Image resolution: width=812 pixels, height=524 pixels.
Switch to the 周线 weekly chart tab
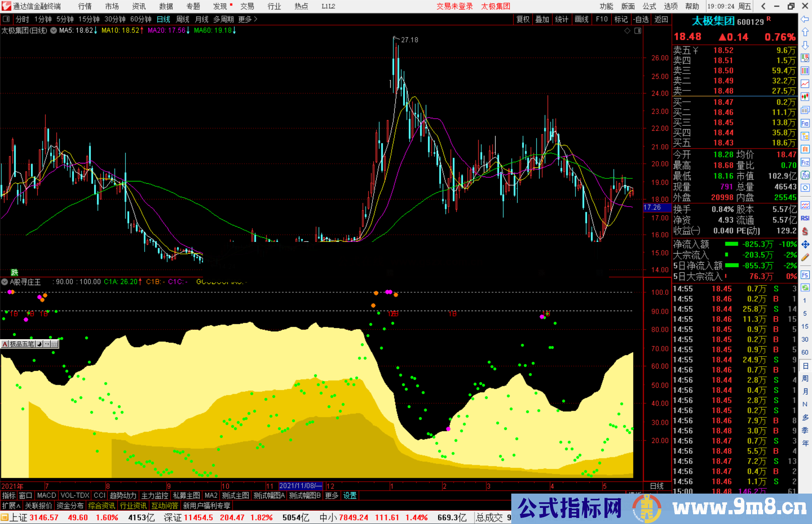point(183,20)
